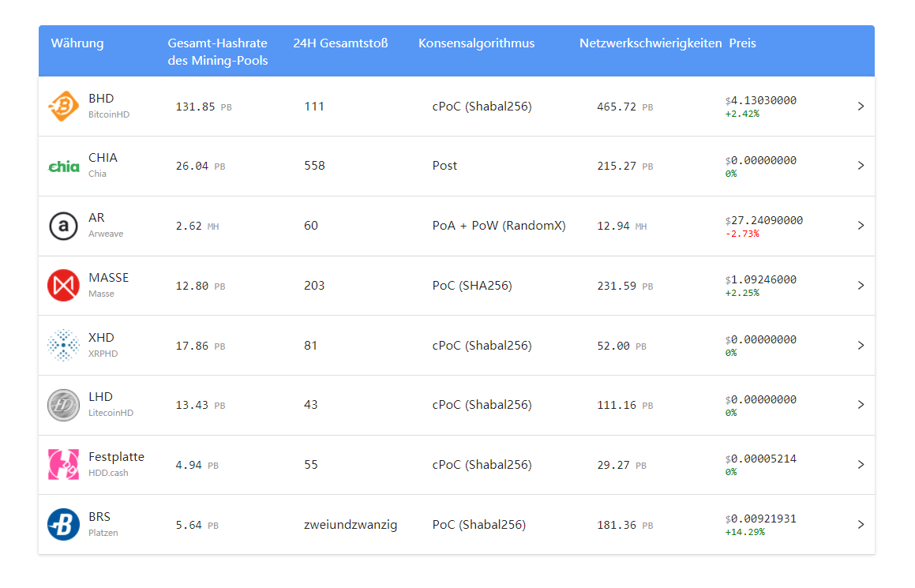Select the Arweave circle 'a' icon
Viewport: 915px width, 588px height.
[x=63, y=226]
